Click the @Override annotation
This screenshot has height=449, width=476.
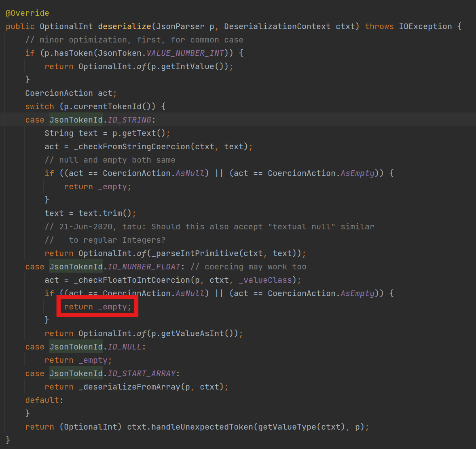tap(28, 13)
